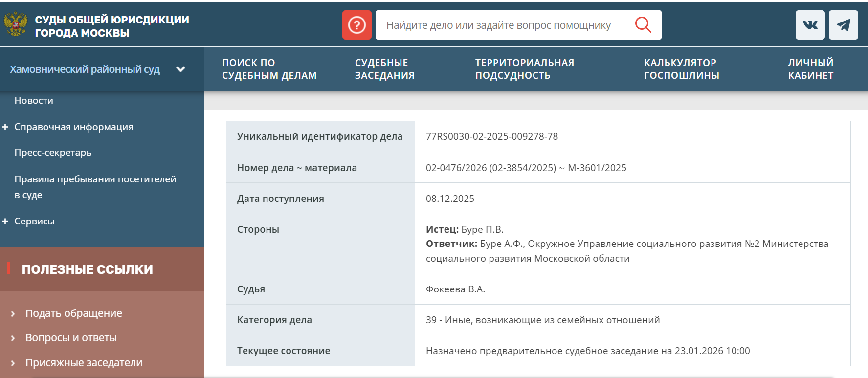Open the VK social network icon

(x=810, y=25)
